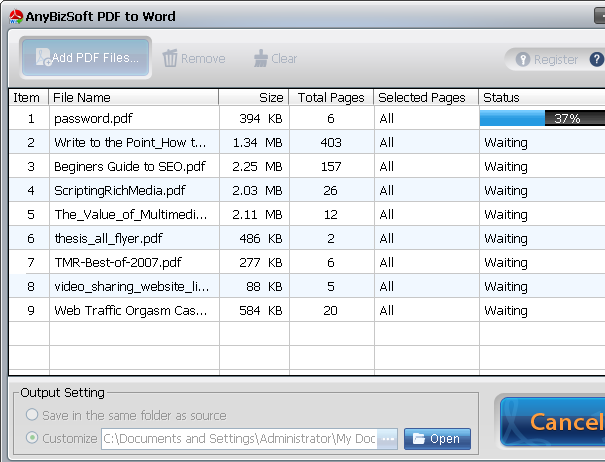
Task: Click Selected Pages All for ScriptingRichMedia.pdf
Action: click(387, 190)
